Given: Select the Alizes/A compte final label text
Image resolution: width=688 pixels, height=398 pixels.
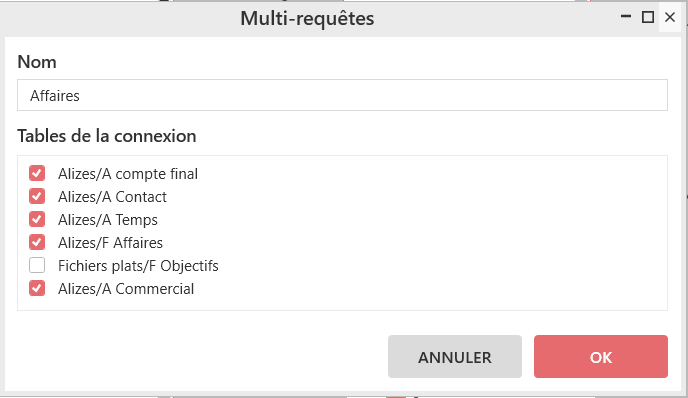Looking at the screenshot, I should [128, 174].
